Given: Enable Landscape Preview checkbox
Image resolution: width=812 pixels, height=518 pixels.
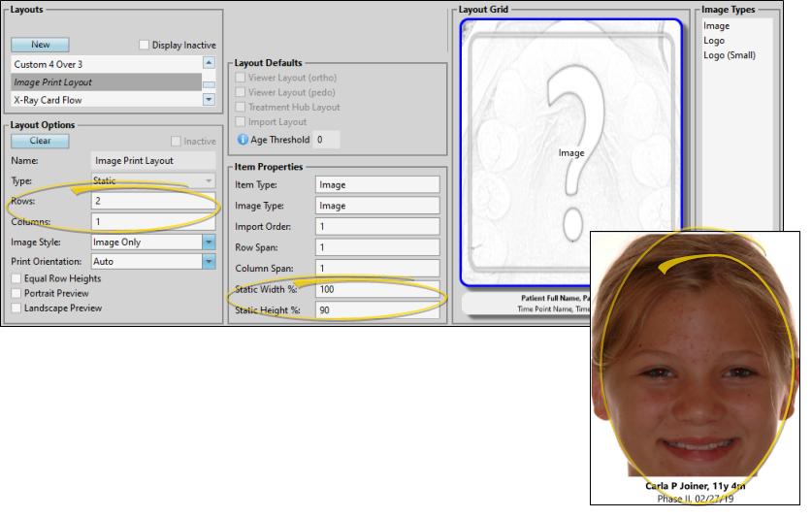Looking at the screenshot, I should coord(16,308).
